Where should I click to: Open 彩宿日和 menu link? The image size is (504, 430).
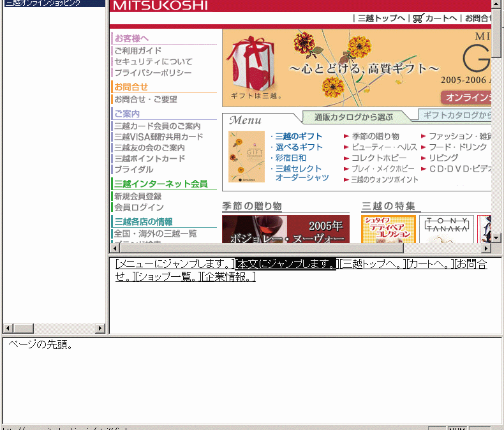[x=290, y=158]
